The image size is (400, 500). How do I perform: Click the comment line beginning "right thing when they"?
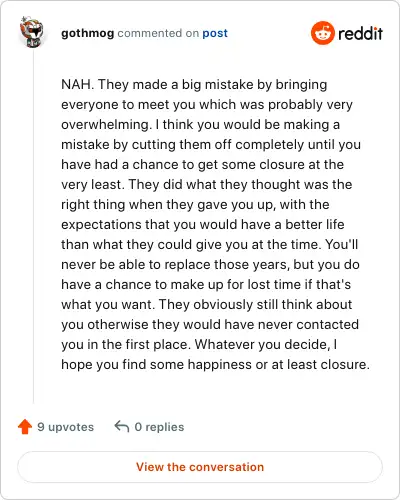(195, 205)
